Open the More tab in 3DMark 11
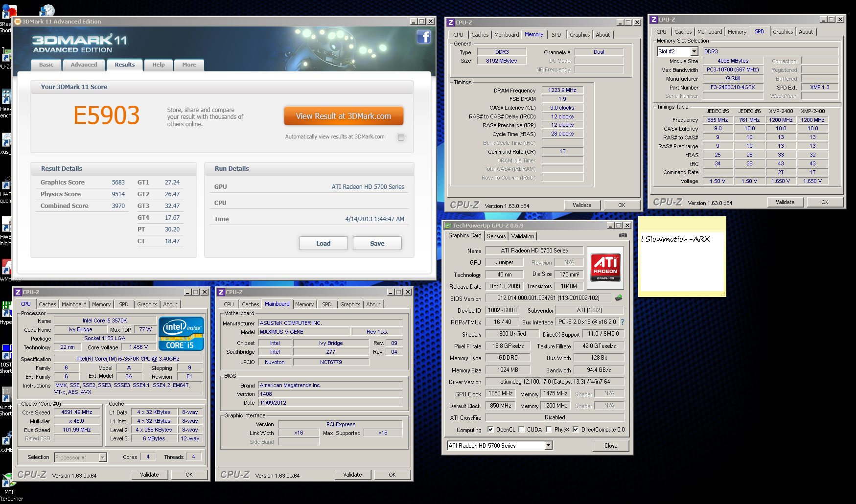This screenshot has height=504, width=856. (189, 65)
